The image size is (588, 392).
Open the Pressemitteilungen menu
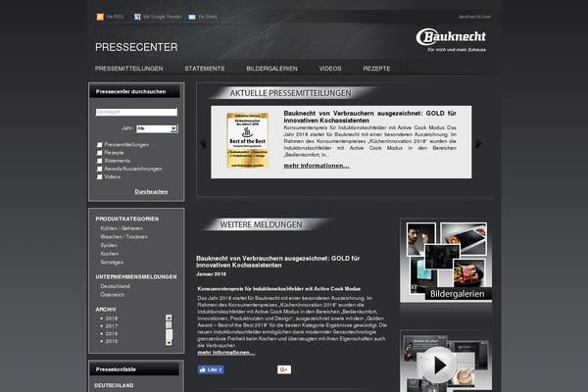tap(128, 69)
